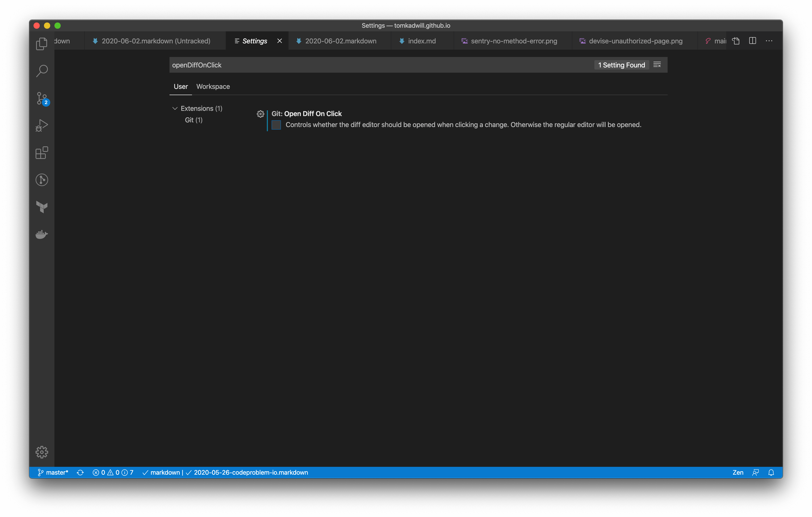
Task: Click 2020-05-26-codeproblem-io.markdown status item
Action: coord(247,473)
